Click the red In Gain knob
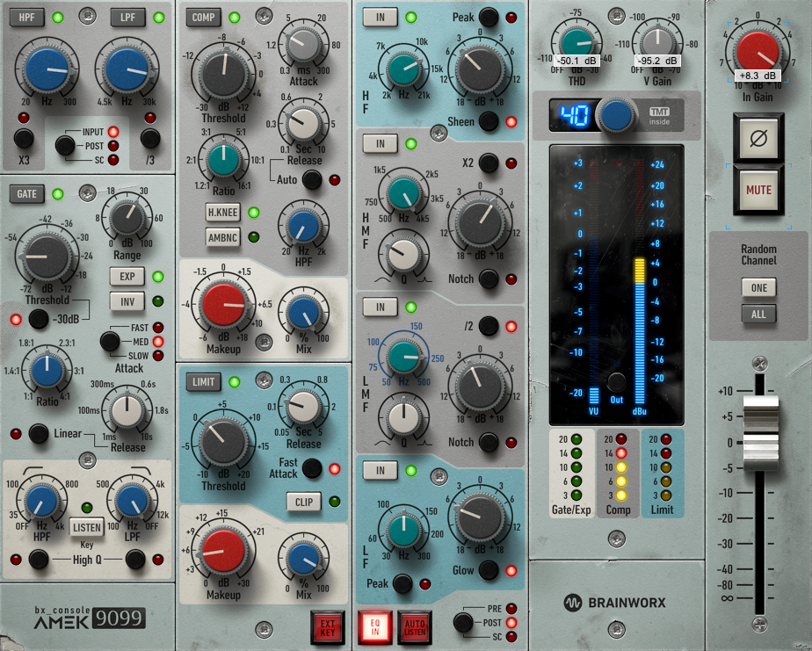Image resolution: width=812 pixels, height=651 pixels. click(x=758, y=52)
